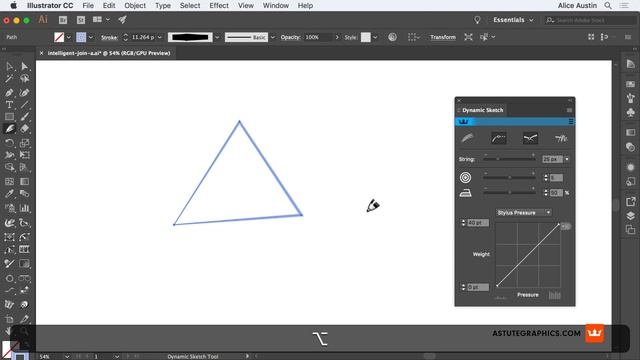The height and width of the screenshot is (360, 640).
Task: Click the Opacity label link
Action: [x=290, y=37]
